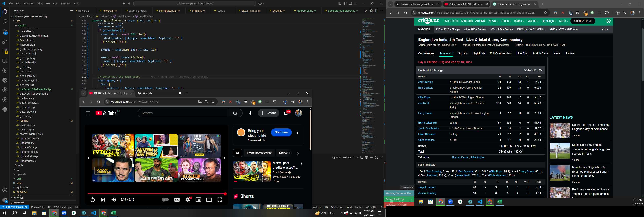Image resolution: width=644 pixels, height=217 pixels.
Task: Bookmark the YouTube page with star icon
Action: tap(213, 102)
